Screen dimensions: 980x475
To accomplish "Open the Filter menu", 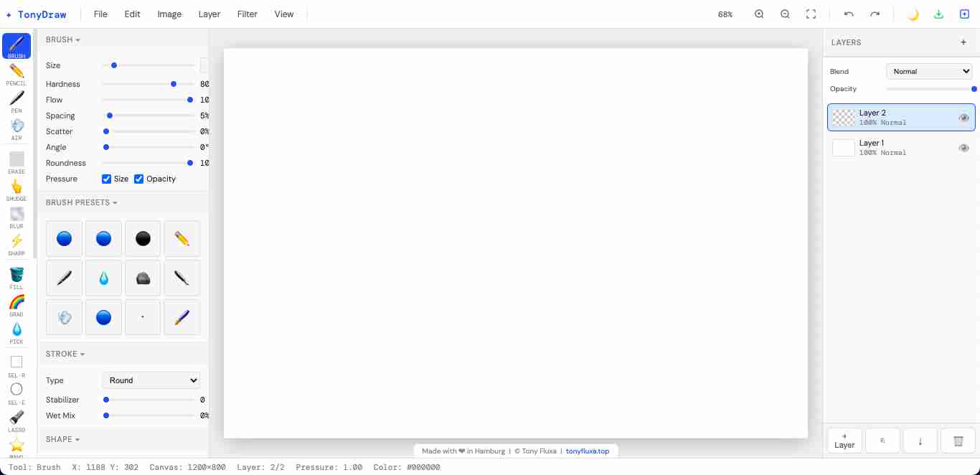I will (x=247, y=14).
